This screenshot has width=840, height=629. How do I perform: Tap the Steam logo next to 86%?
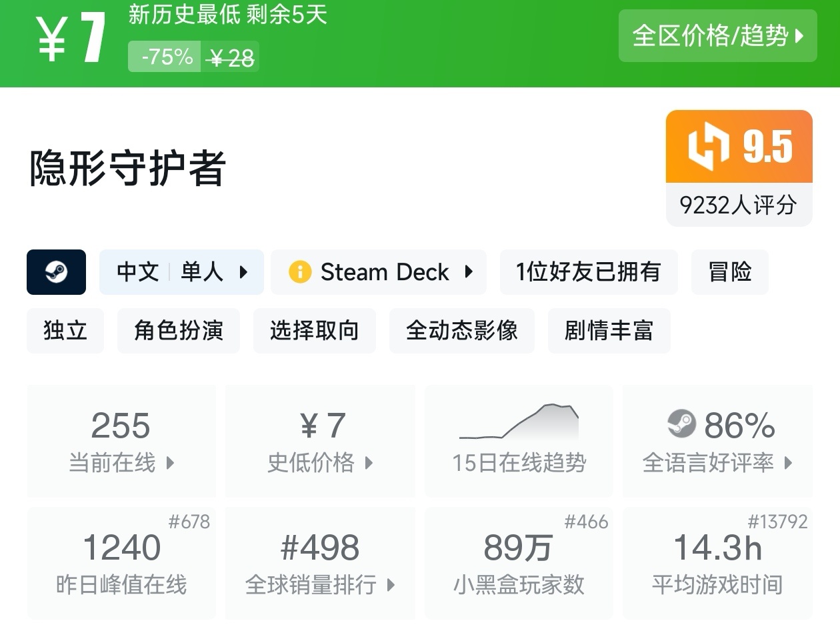pyautogui.click(x=681, y=424)
